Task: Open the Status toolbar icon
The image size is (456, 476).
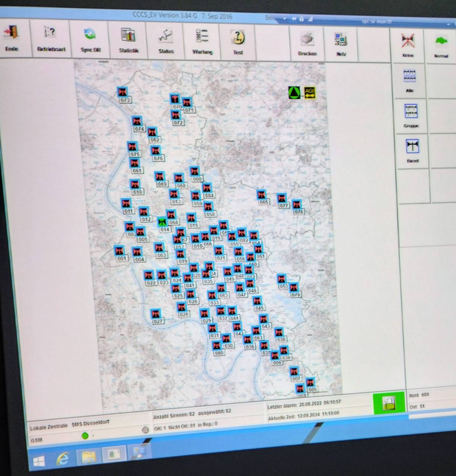Action: point(166,37)
